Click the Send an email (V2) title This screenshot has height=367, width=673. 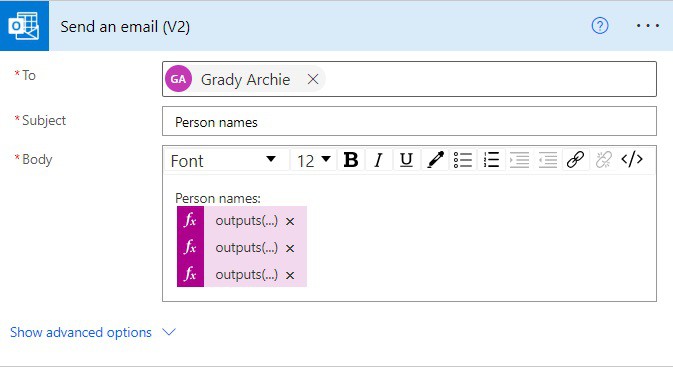point(125,27)
